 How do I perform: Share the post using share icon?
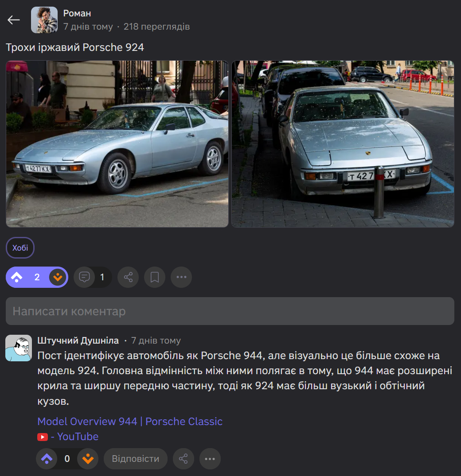click(x=128, y=277)
